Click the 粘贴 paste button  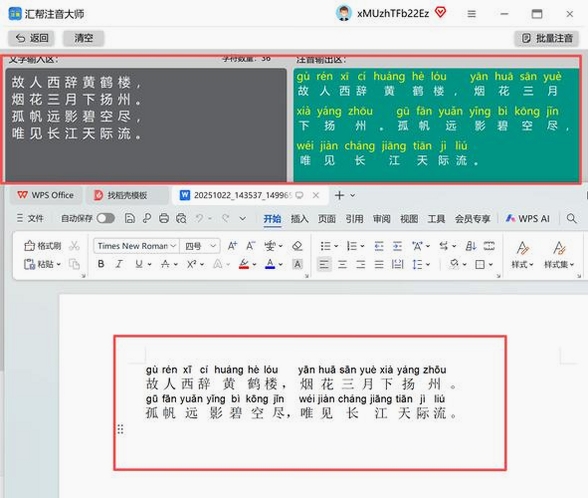click(42, 264)
